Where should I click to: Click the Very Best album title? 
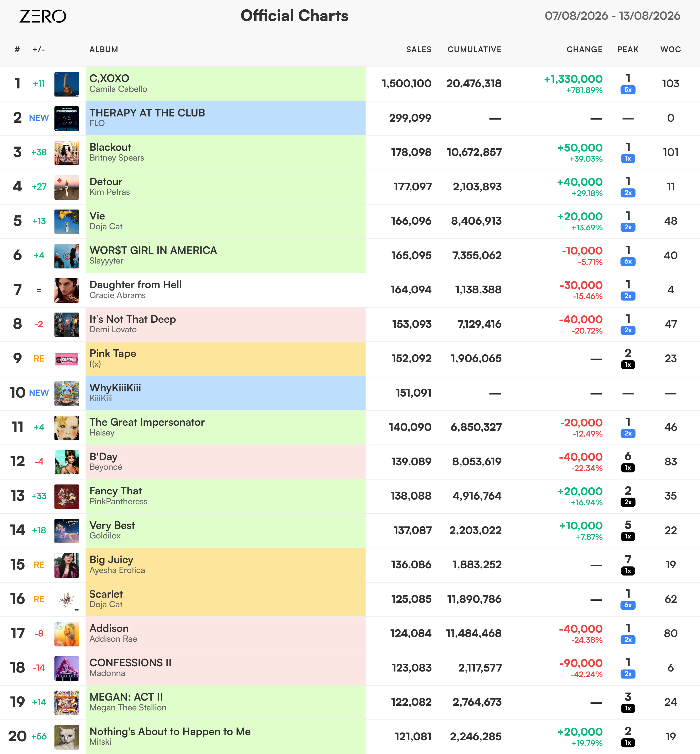coord(112,525)
